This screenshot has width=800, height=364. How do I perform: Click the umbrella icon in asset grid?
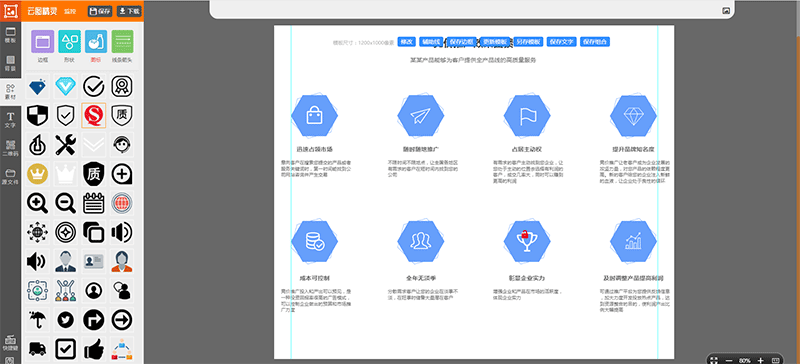pyautogui.click(x=37, y=320)
